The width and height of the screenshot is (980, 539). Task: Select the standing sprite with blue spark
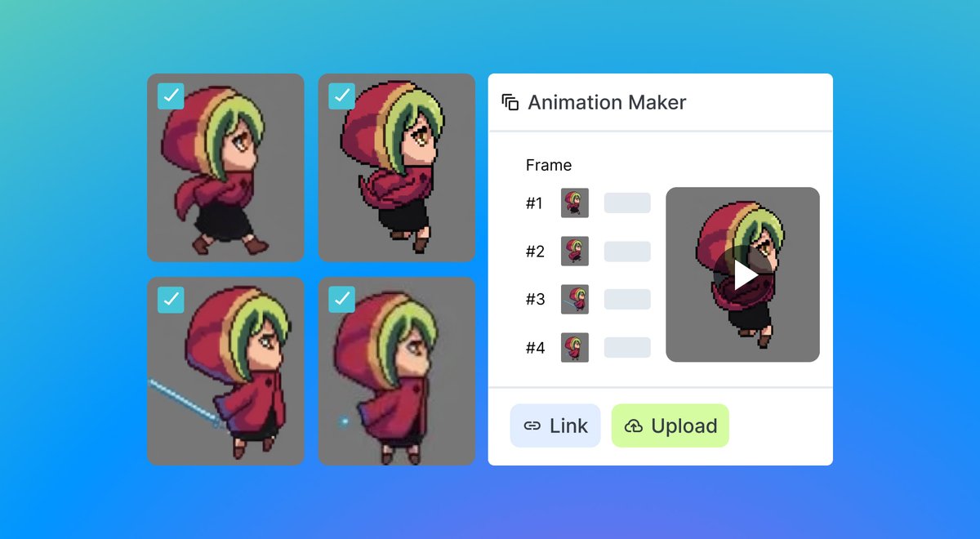point(396,372)
